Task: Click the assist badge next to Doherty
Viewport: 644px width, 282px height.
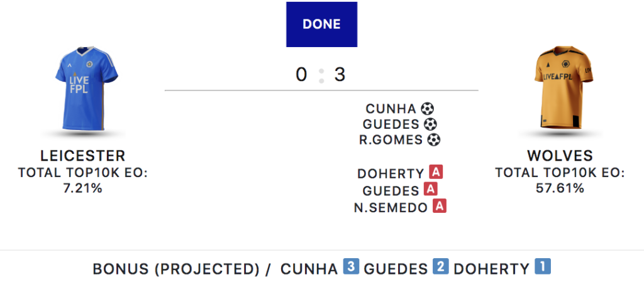Action: click(436, 173)
